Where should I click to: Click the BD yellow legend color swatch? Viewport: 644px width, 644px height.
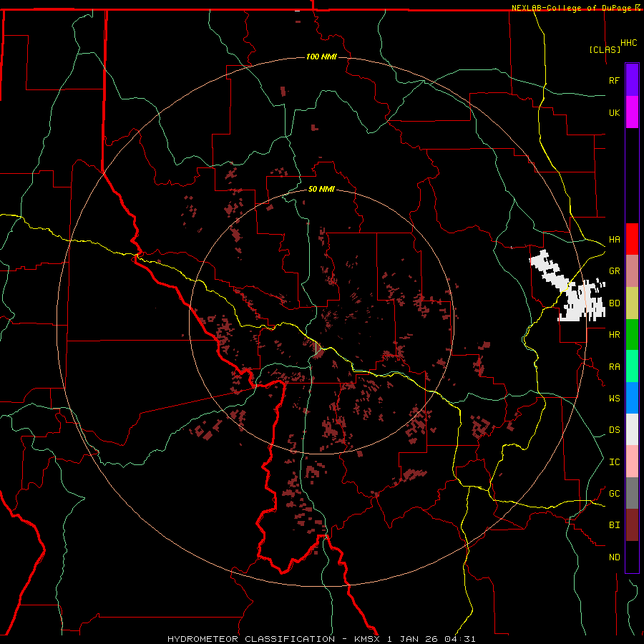point(632,303)
